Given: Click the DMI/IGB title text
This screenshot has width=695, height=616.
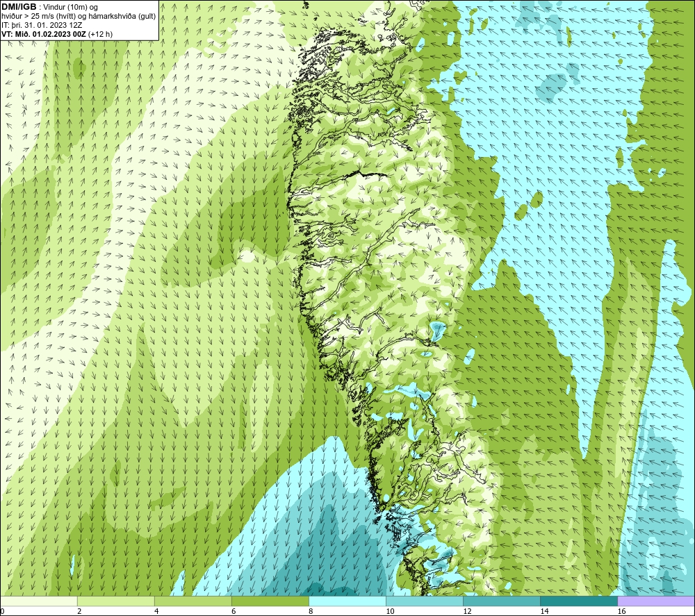Looking at the screenshot, I should pyautogui.click(x=19, y=7).
